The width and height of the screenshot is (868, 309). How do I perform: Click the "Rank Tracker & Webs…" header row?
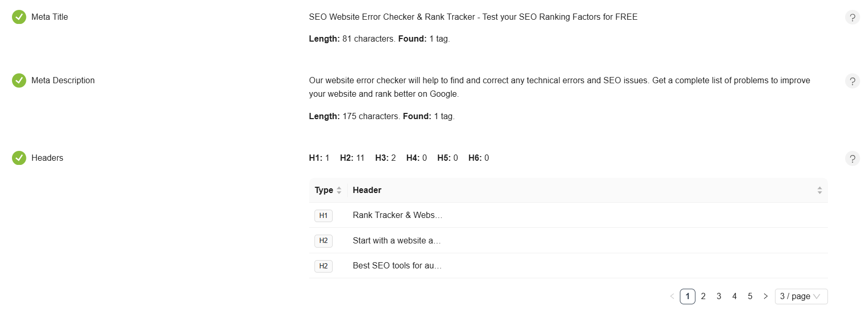coord(398,215)
